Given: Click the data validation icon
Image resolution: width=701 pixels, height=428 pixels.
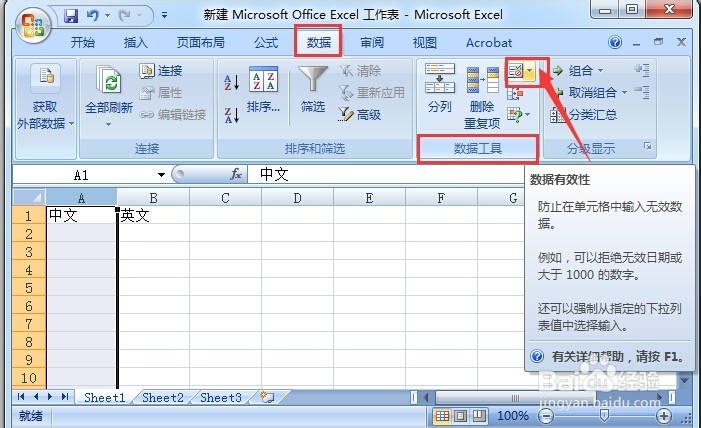Looking at the screenshot, I should (515, 70).
